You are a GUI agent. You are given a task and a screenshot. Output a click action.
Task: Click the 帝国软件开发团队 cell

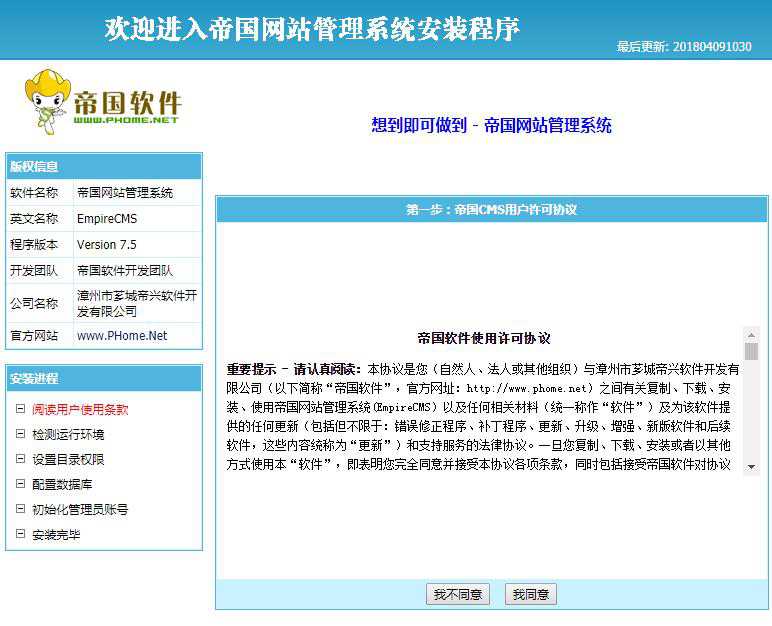coord(137,270)
